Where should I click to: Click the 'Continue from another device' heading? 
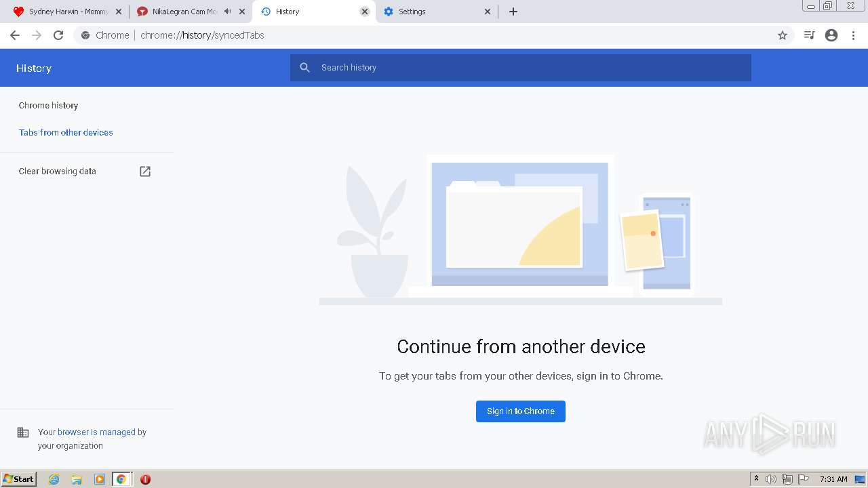pyautogui.click(x=521, y=346)
